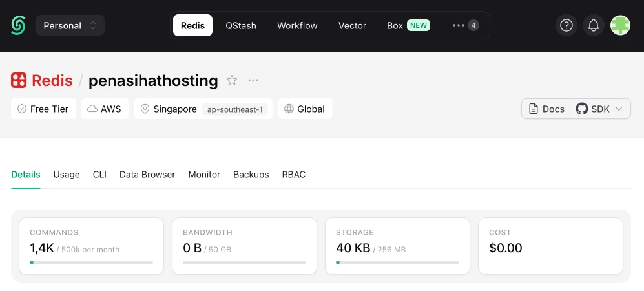Expand the SDK dropdown
The height and width of the screenshot is (291, 644).
tap(601, 109)
